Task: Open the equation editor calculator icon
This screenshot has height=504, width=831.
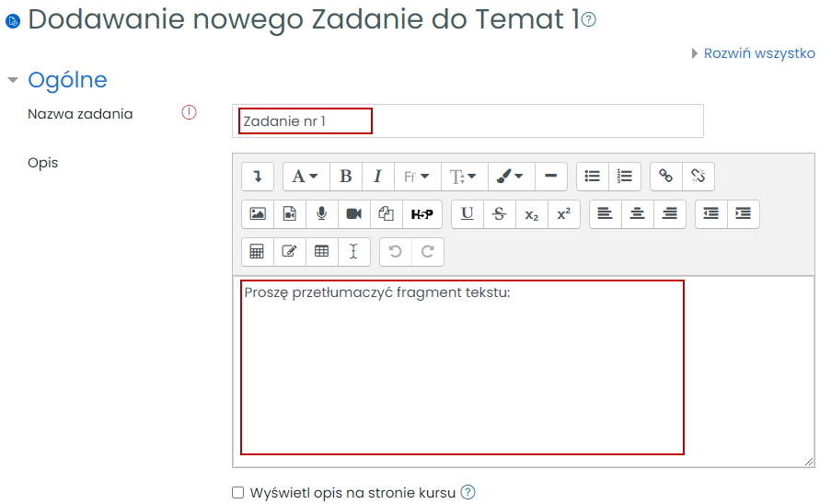Action: pos(258,251)
